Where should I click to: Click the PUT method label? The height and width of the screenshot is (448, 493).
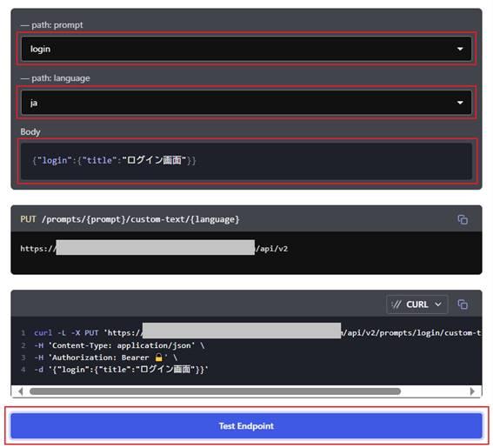point(28,219)
